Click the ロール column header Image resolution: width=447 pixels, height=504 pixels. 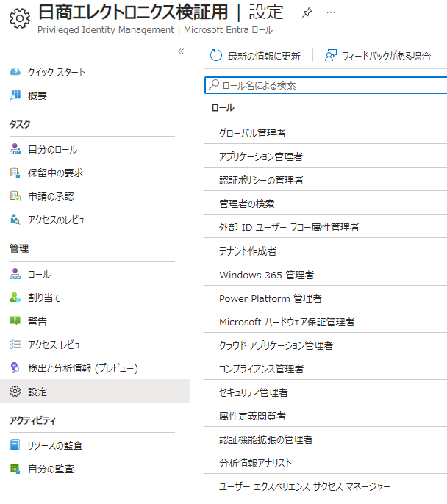(222, 107)
